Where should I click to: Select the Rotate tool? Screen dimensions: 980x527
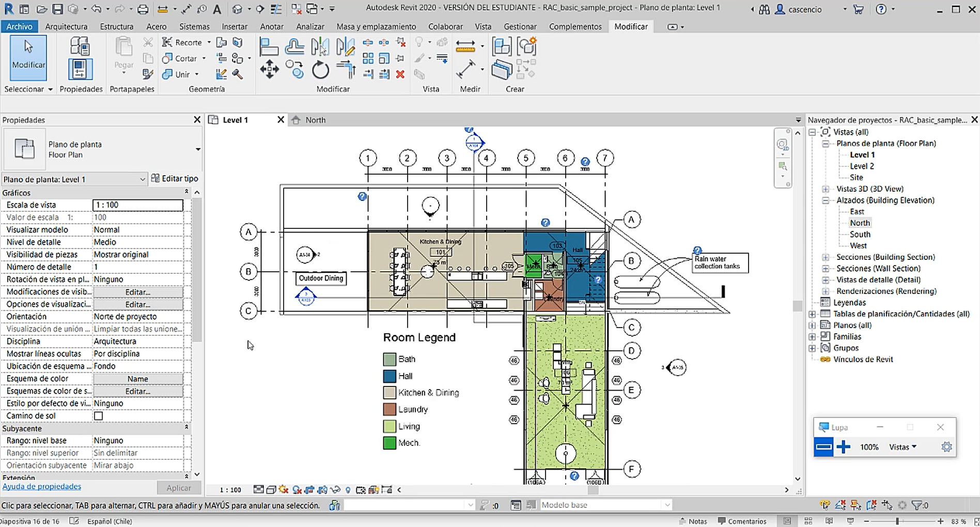point(321,69)
